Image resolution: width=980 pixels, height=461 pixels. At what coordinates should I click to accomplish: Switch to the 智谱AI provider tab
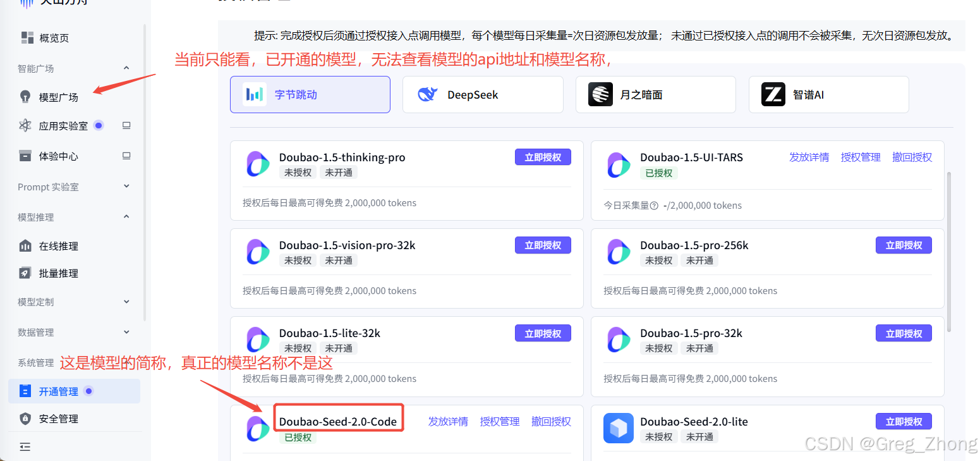(x=829, y=95)
